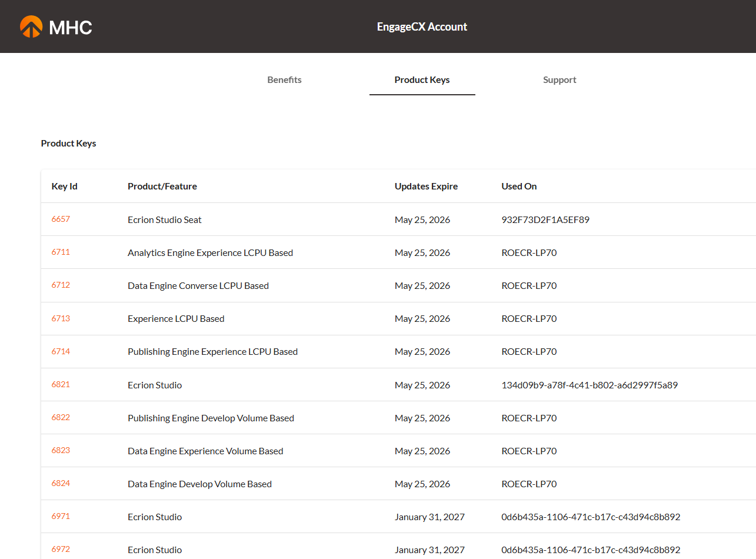Image resolution: width=756 pixels, height=559 pixels.
Task: Click Ecrion Studio in row 6971
Action: (x=155, y=517)
